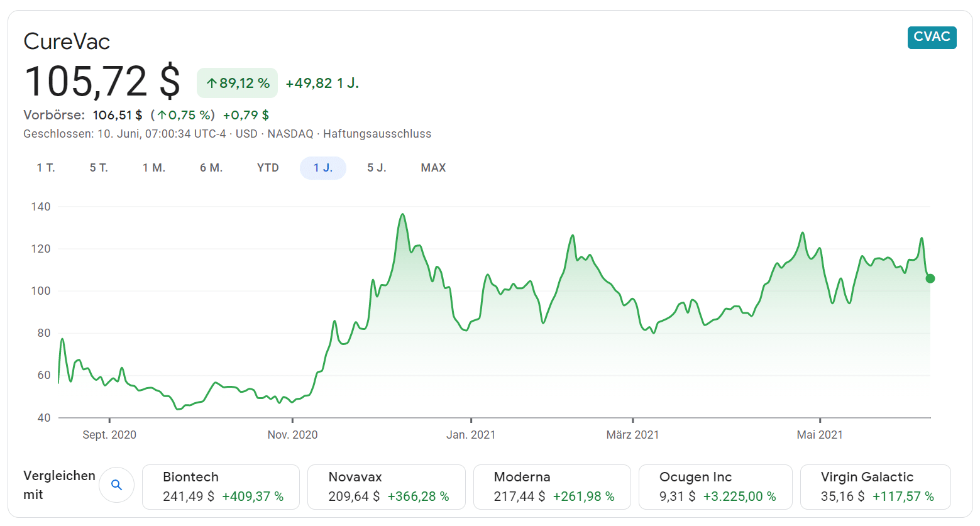Show the MAX time range
Viewport: 980px width, 526px height.
coord(433,168)
